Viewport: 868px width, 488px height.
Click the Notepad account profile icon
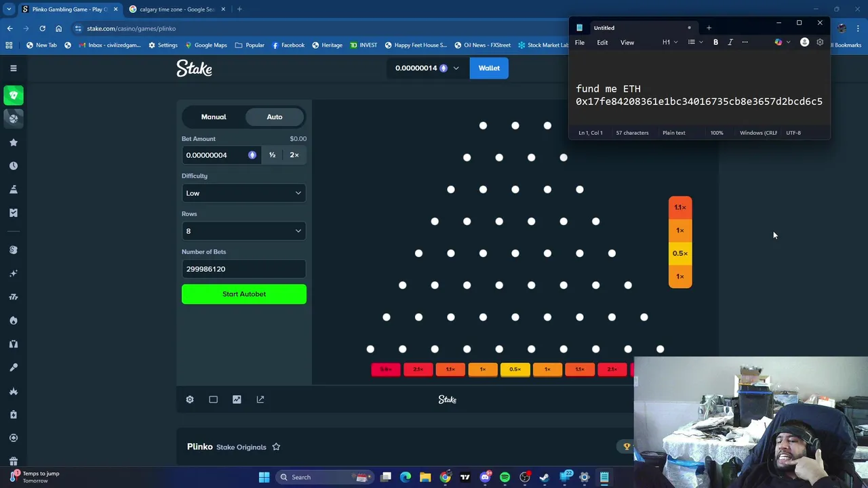tap(804, 42)
